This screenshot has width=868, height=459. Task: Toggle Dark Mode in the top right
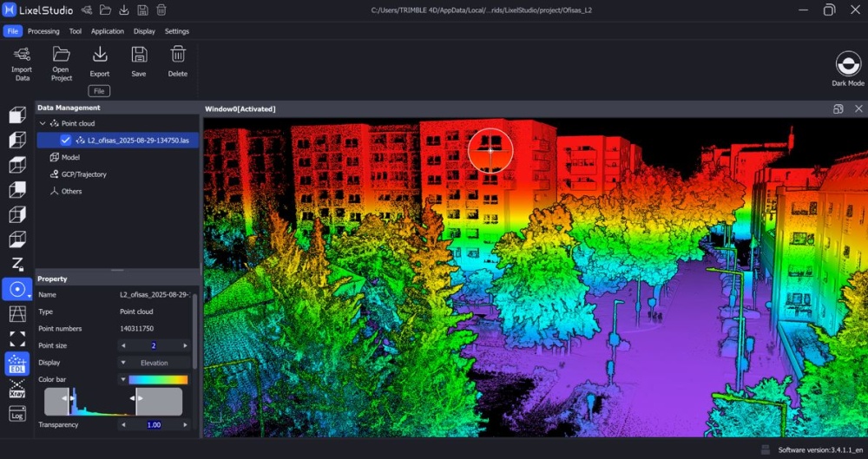point(847,66)
